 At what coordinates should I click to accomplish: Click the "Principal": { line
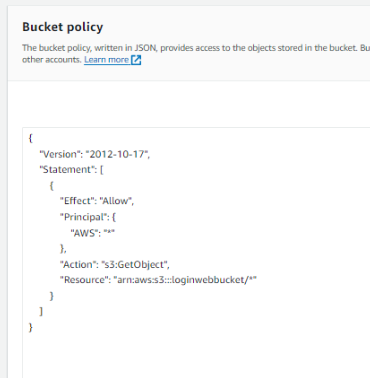coord(88,217)
